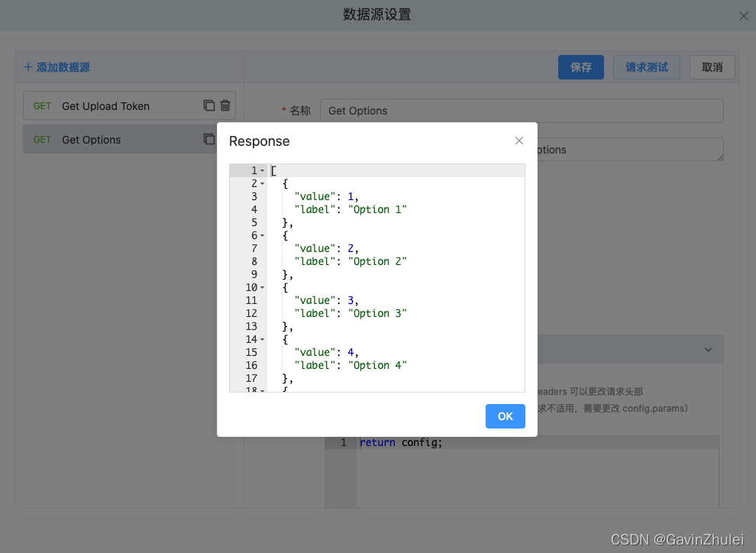756x553 pixels.
Task: Duplicate the Get Options data source
Action: pyautogui.click(x=209, y=139)
